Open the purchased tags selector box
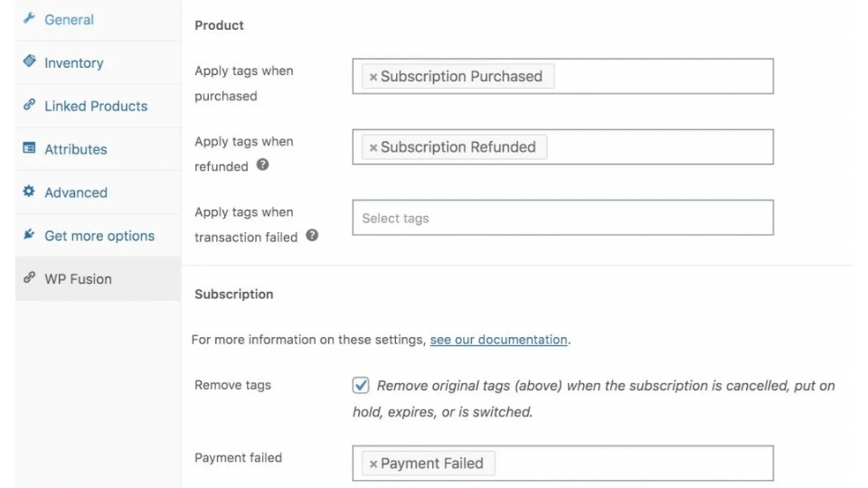Image resolution: width=868 pixels, height=488 pixels. pyautogui.click(x=563, y=76)
